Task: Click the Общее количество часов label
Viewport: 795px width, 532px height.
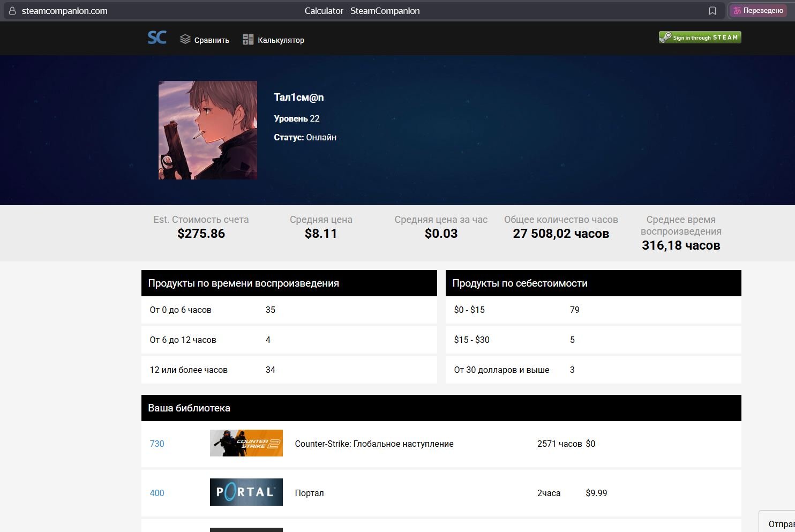Action: tap(561, 220)
